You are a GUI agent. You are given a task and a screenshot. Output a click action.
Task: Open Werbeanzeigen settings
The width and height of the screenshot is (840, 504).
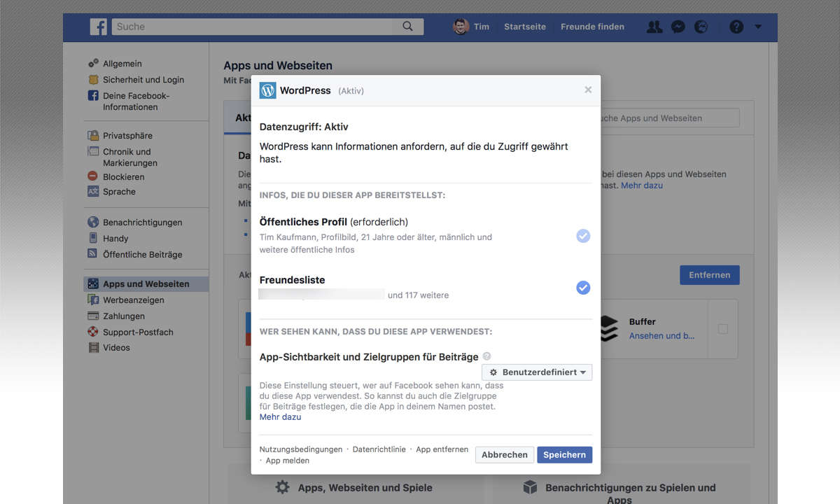[x=134, y=300]
